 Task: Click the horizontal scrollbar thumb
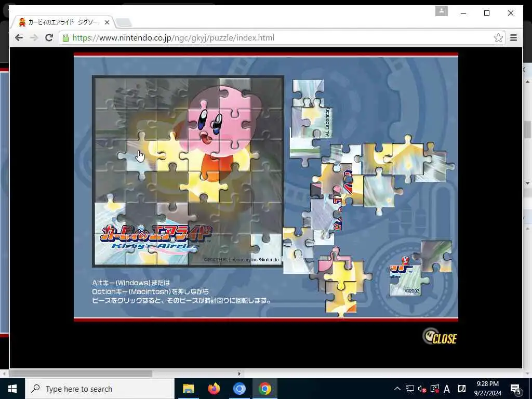pos(81,374)
